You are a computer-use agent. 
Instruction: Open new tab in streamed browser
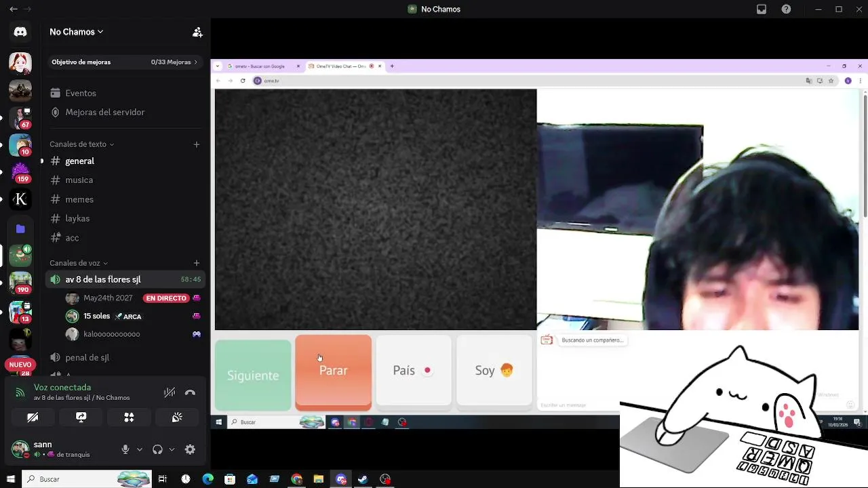point(392,66)
